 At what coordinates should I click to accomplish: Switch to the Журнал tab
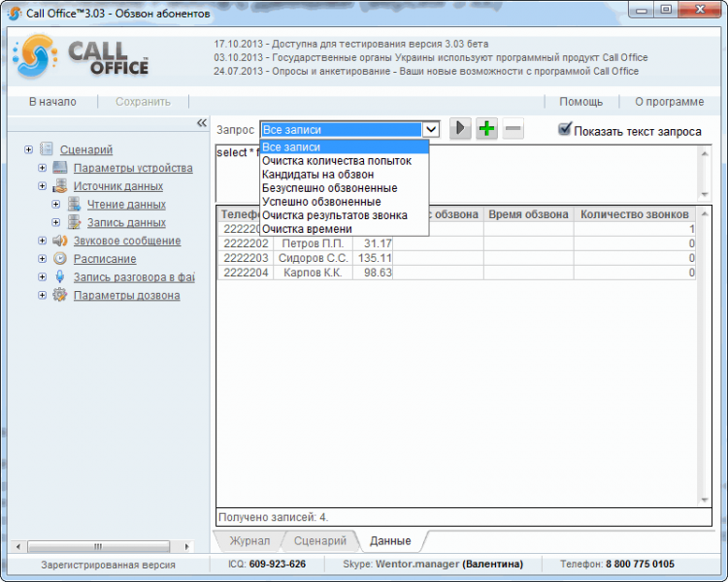(249, 540)
